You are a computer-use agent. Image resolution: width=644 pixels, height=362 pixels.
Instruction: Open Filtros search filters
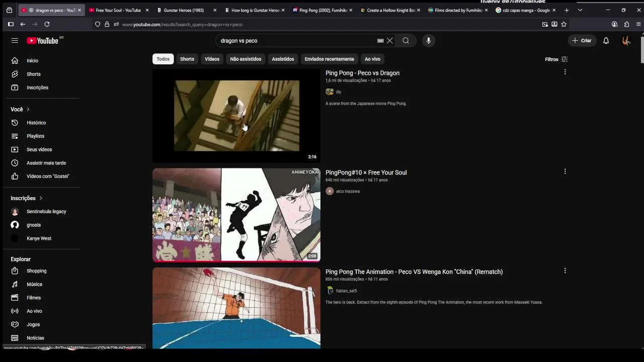click(556, 59)
